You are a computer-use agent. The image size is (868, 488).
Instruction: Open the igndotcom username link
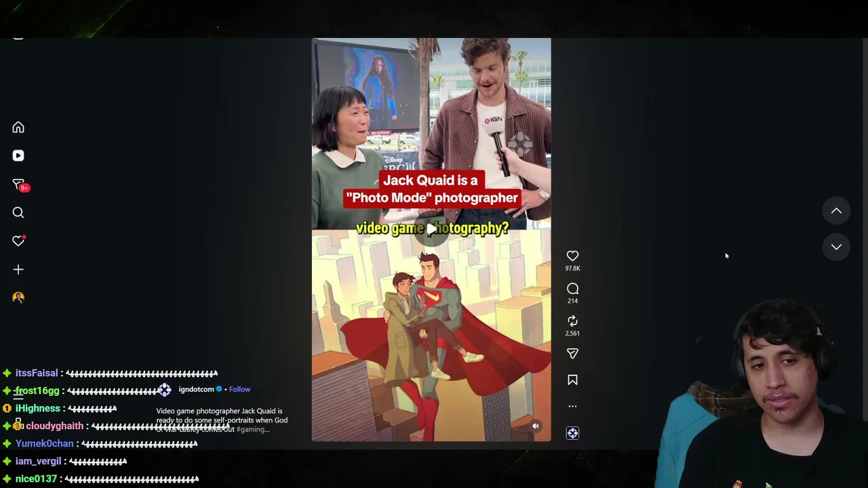196,389
